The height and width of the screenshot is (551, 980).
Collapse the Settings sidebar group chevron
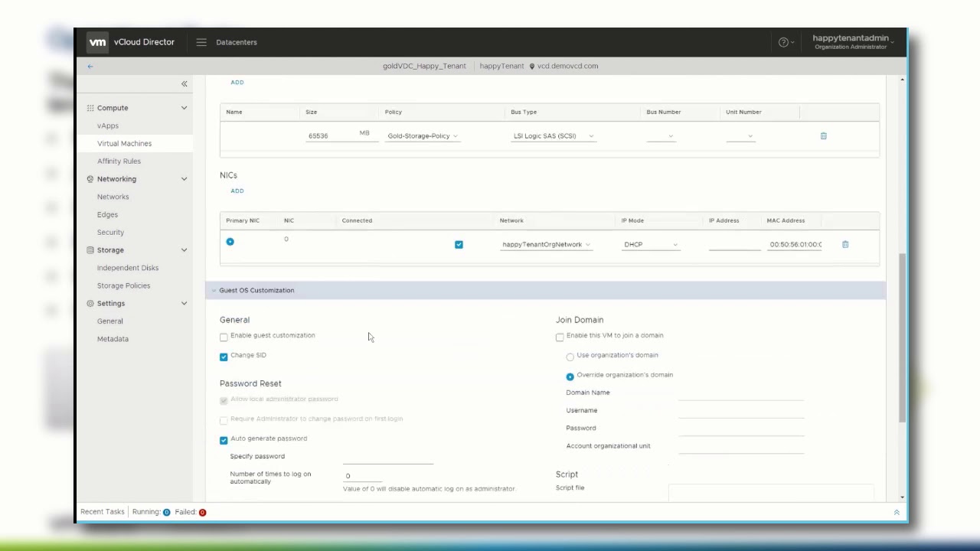pos(184,304)
